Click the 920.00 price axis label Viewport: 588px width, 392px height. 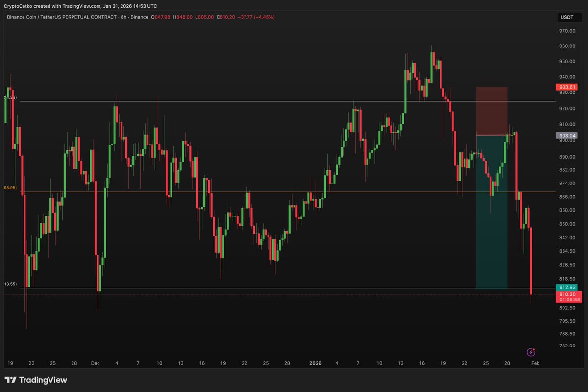pos(567,108)
